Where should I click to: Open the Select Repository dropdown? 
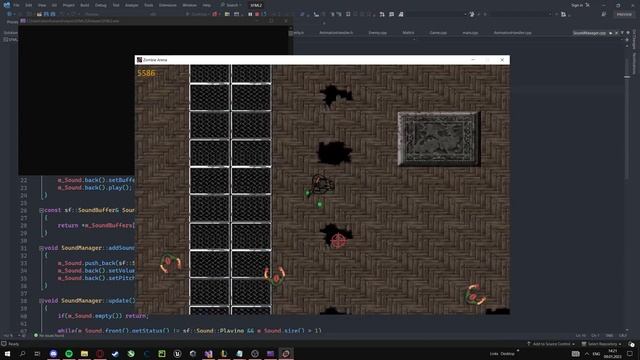[602, 344]
